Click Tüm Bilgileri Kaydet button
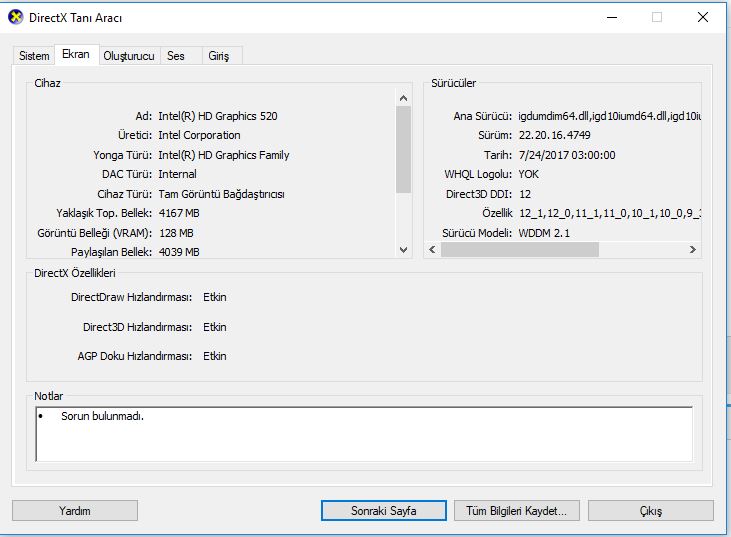The image size is (731, 537). click(x=517, y=511)
